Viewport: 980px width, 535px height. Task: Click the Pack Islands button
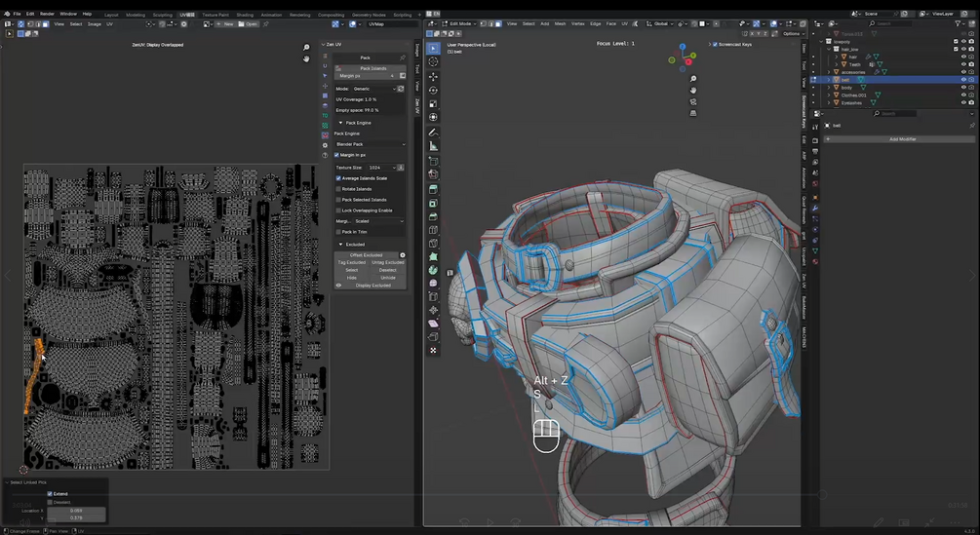(372, 68)
